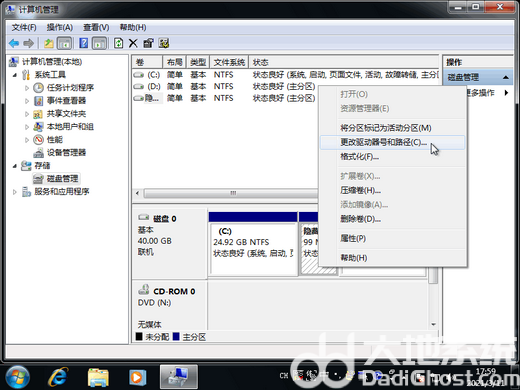Click the 布局 column header
The height and width of the screenshot is (390, 520).
click(174, 62)
